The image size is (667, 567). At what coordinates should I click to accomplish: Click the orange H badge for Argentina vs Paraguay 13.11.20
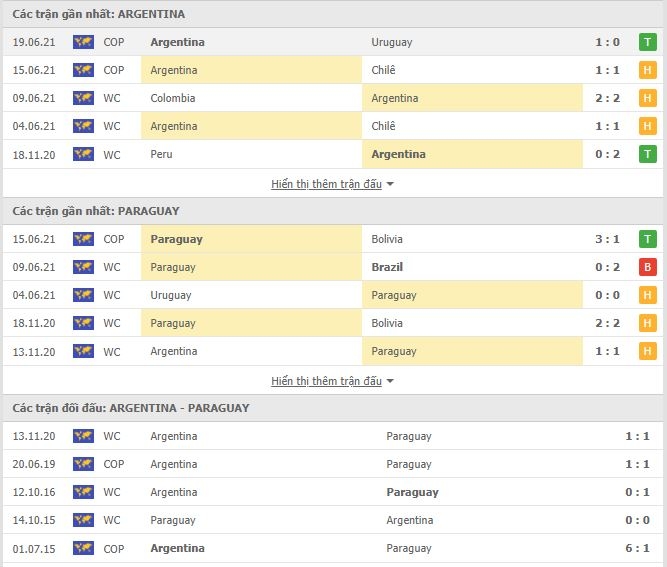tap(647, 351)
